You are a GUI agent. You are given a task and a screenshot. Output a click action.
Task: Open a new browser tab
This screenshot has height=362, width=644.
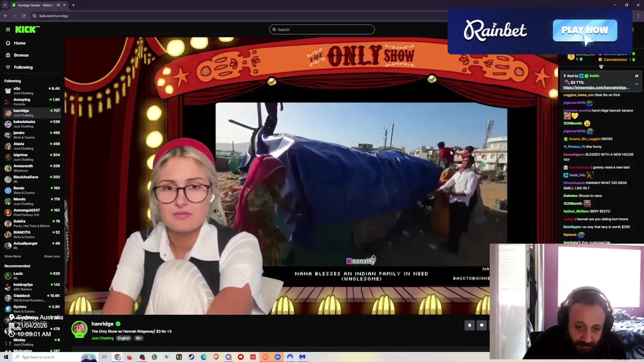[x=73, y=5]
